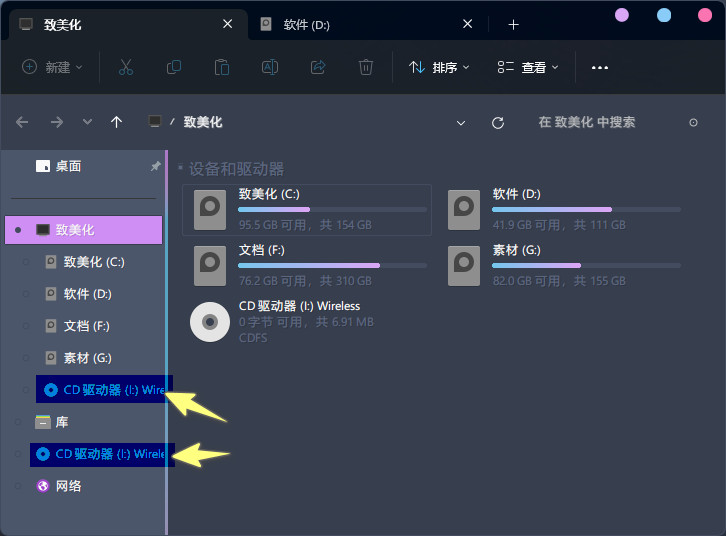
Task: Select 网络 in the navigation pane
Action: coord(68,486)
